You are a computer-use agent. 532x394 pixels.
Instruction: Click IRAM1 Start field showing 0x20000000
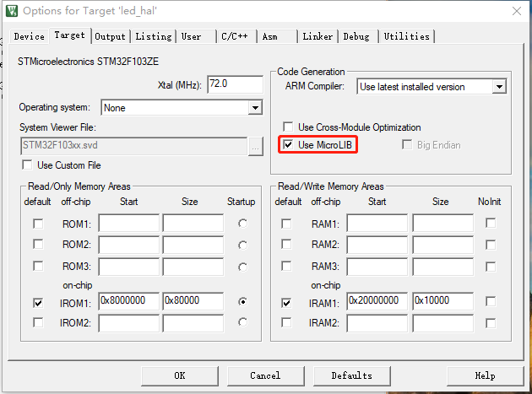click(377, 301)
